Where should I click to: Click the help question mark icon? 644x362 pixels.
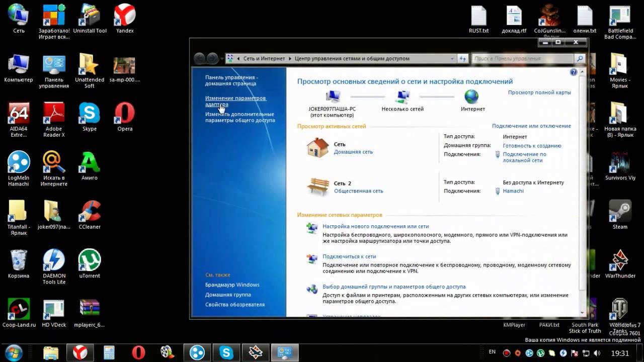pyautogui.click(x=574, y=72)
